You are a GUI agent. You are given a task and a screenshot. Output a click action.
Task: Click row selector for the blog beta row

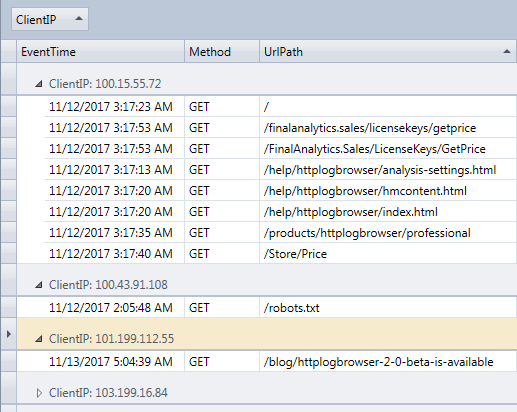click(x=9, y=361)
